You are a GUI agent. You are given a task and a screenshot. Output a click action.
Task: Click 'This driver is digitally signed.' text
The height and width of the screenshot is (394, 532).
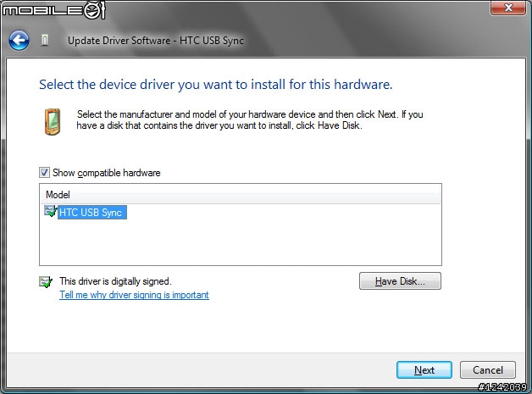pyautogui.click(x=115, y=281)
